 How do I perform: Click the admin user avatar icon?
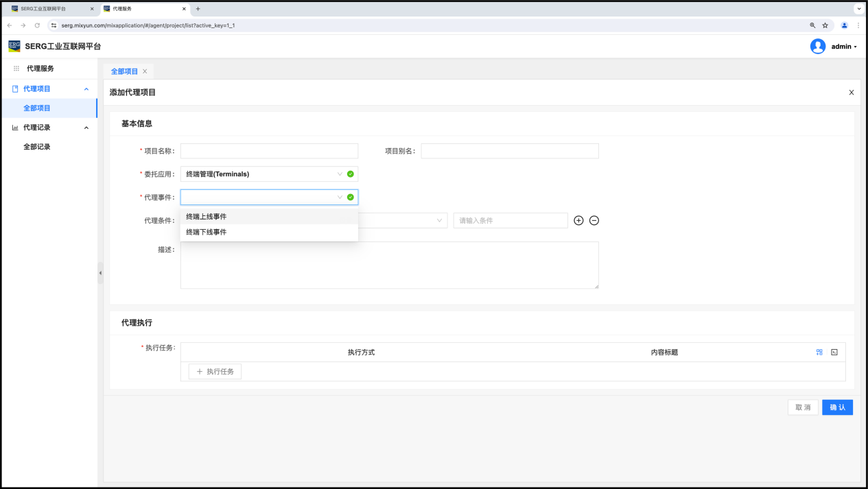(x=817, y=47)
